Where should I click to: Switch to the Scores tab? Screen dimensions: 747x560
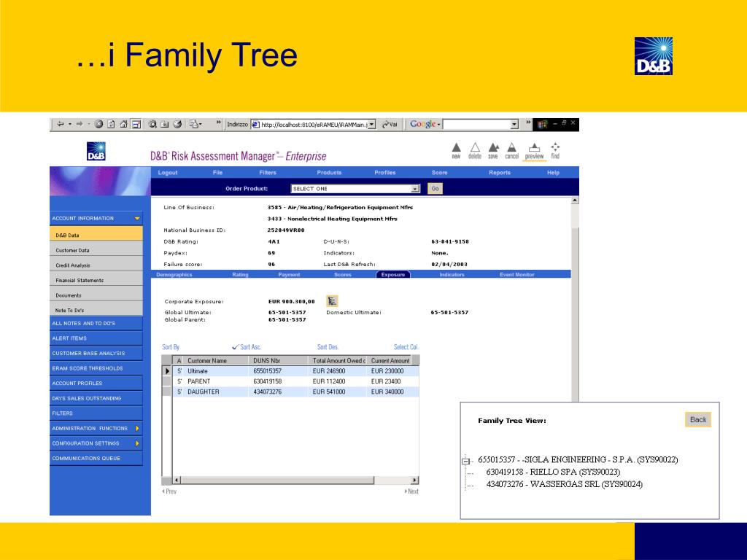(x=343, y=274)
